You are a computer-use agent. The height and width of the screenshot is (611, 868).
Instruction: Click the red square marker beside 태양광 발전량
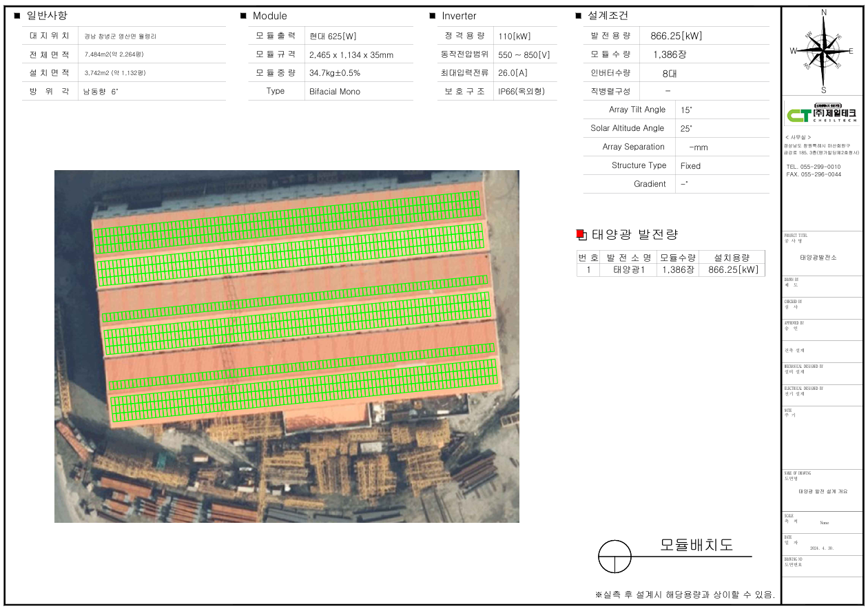580,234
